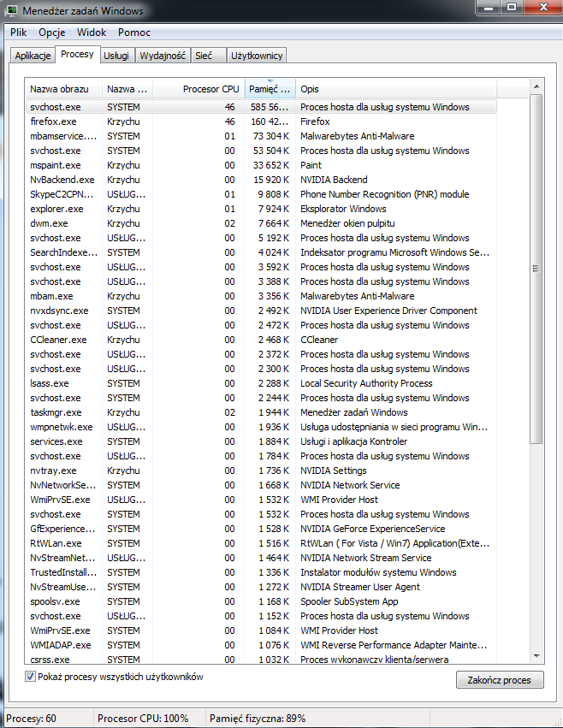The image size is (563, 728).
Task: Click the process list scroll up arrow
Action: (536, 86)
